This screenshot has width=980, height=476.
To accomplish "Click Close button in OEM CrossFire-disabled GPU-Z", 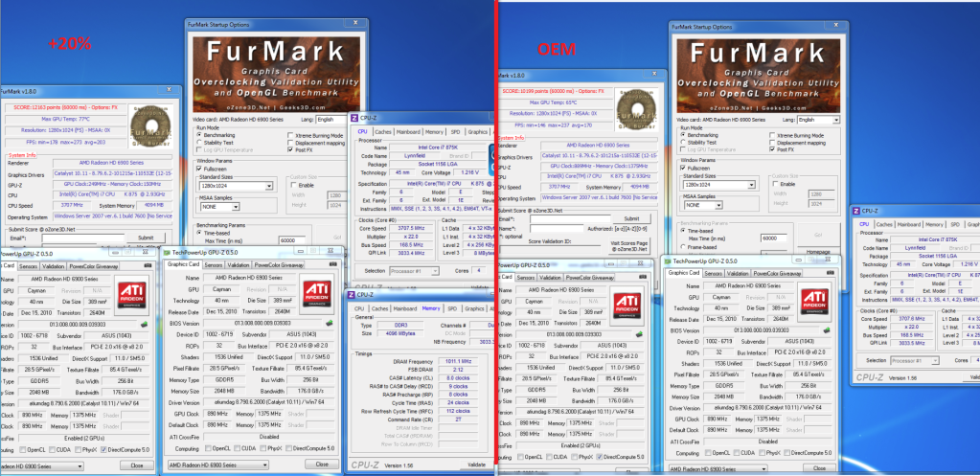I will pos(817,468).
